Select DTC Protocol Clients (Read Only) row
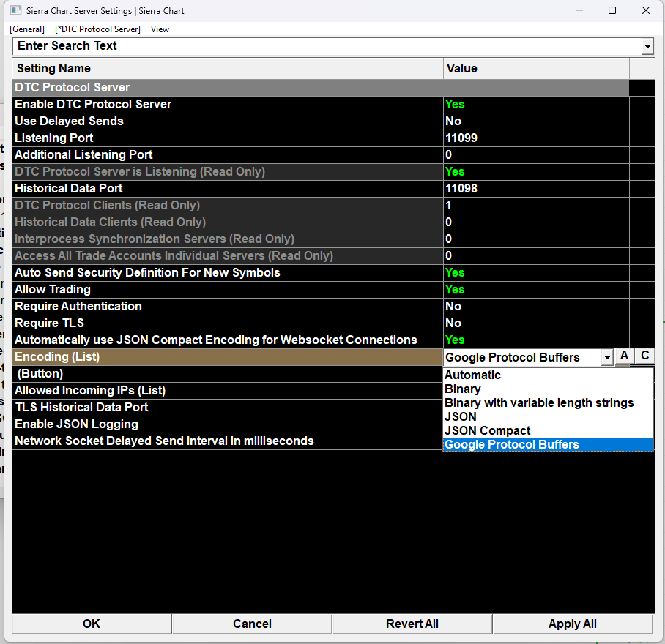Viewport: 665px width, 644px height. [228, 206]
